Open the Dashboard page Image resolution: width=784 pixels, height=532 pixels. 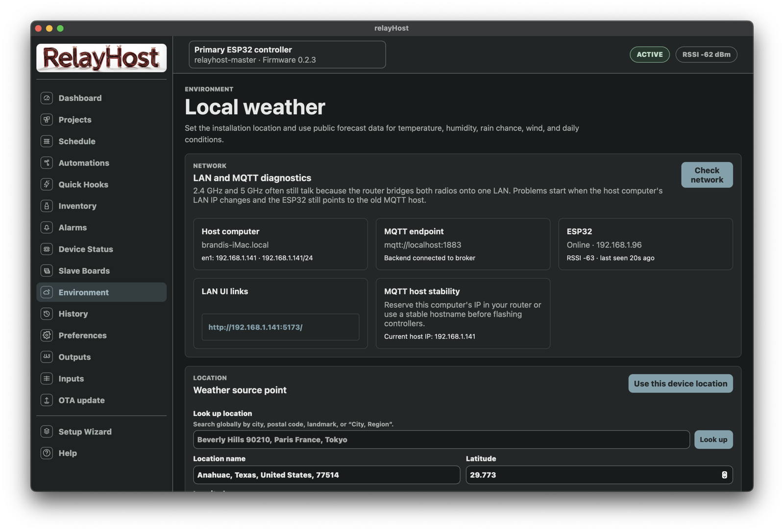click(101, 98)
